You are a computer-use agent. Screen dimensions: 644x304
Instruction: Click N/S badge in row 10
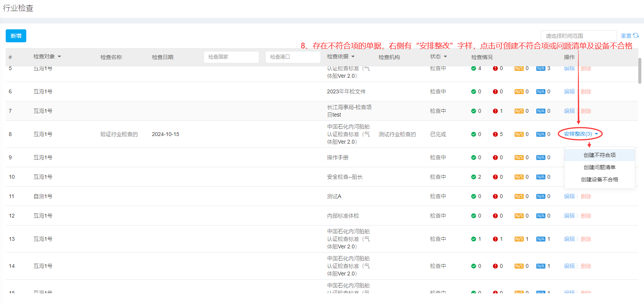pos(519,177)
